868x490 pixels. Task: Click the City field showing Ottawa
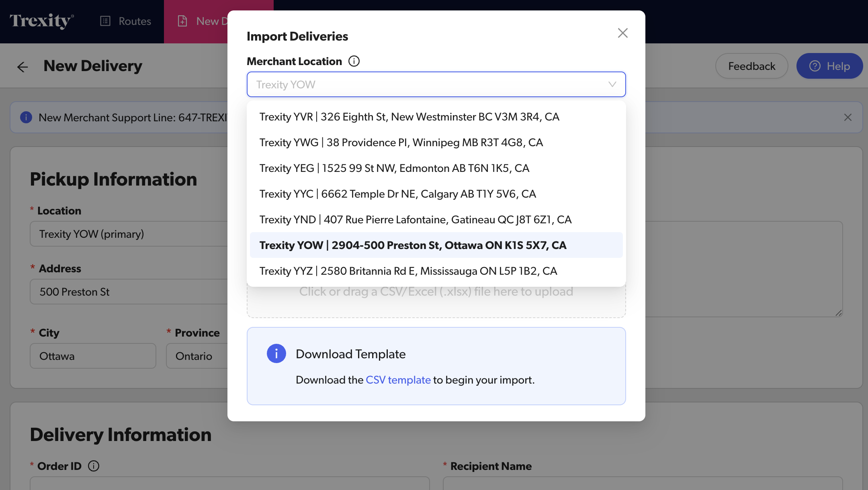[x=93, y=356]
